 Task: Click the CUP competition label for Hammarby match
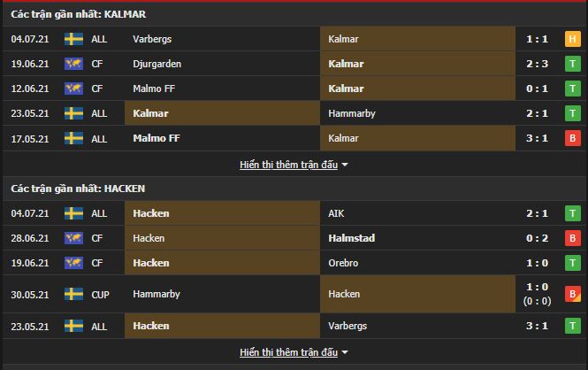(x=100, y=295)
